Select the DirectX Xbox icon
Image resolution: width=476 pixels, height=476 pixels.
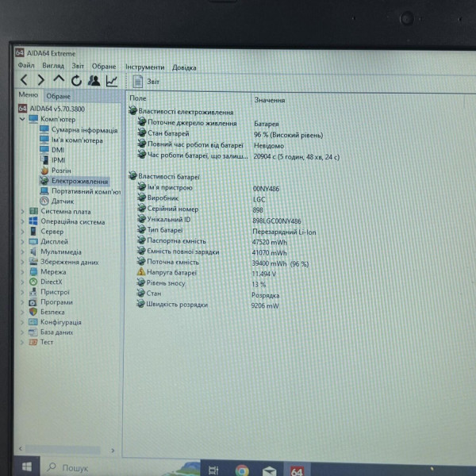[x=33, y=282]
